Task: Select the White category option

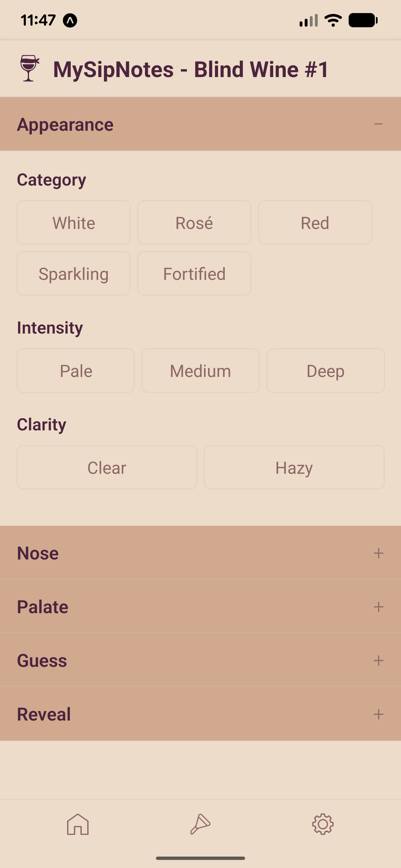Action: (74, 223)
